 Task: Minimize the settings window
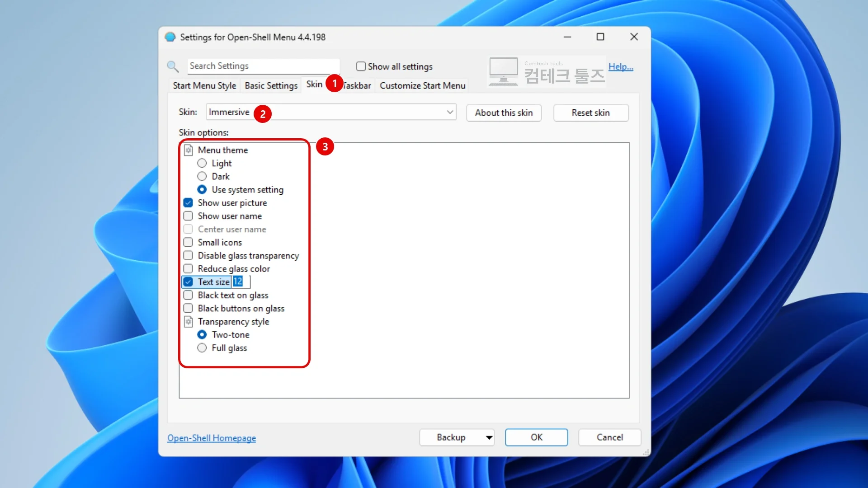(567, 37)
